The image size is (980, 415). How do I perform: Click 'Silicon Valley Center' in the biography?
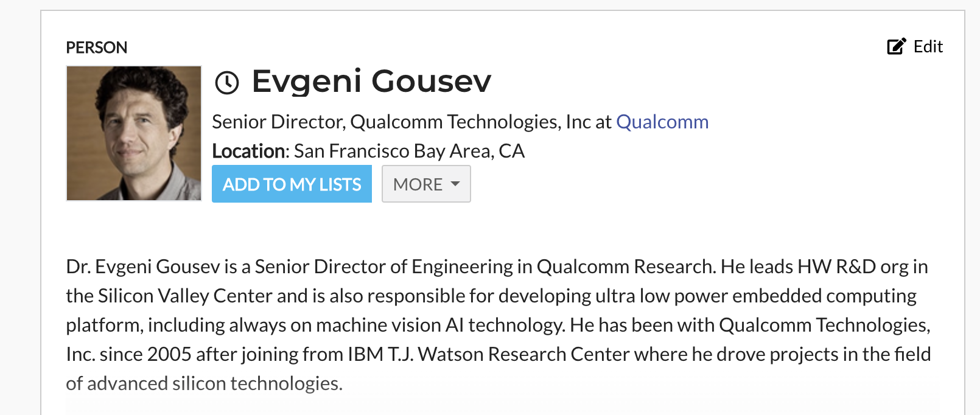(184, 296)
